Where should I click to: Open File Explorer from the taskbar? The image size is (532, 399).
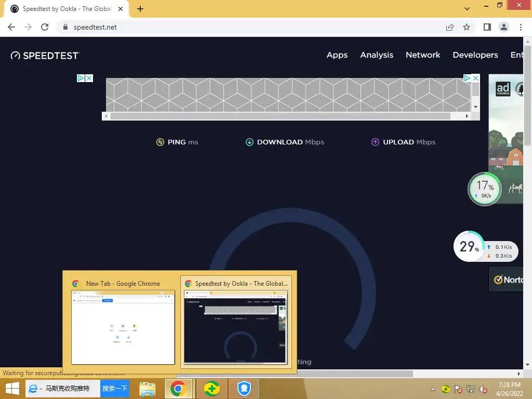(147, 389)
